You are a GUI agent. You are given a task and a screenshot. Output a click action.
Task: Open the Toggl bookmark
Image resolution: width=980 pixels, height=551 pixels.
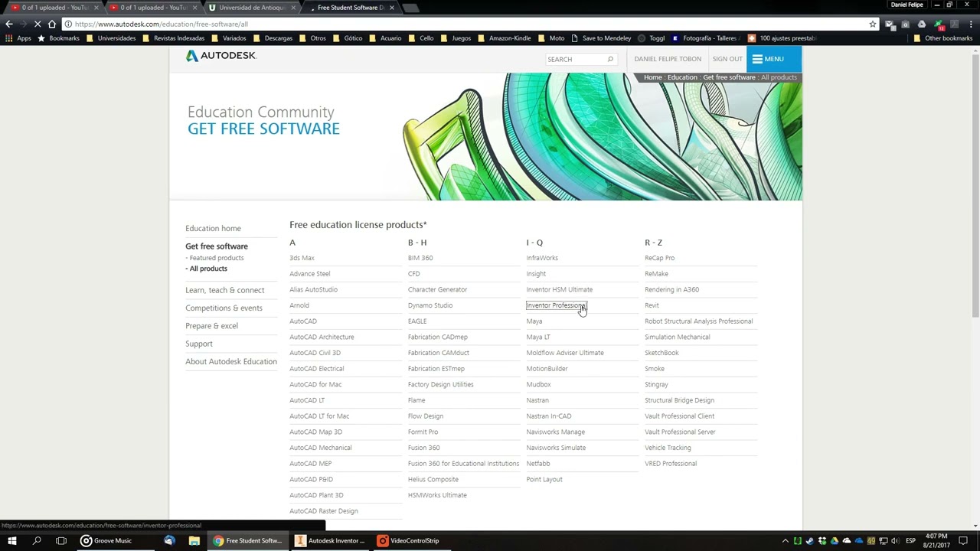pyautogui.click(x=651, y=38)
